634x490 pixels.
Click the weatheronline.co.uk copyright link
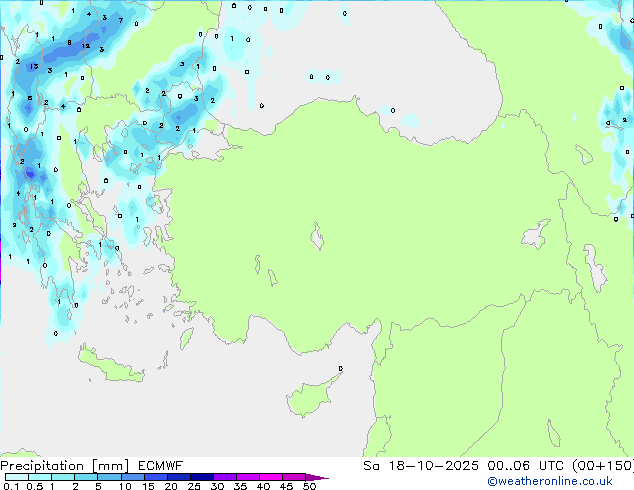coord(549,481)
